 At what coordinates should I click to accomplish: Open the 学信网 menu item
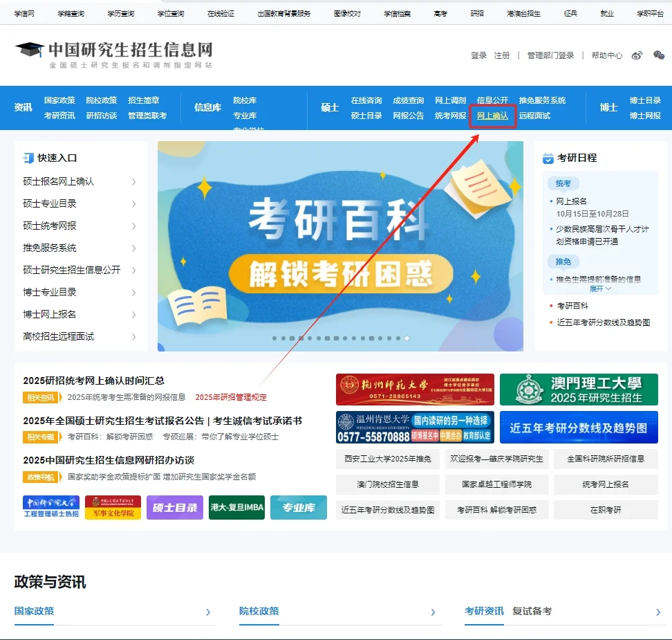point(24,12)
